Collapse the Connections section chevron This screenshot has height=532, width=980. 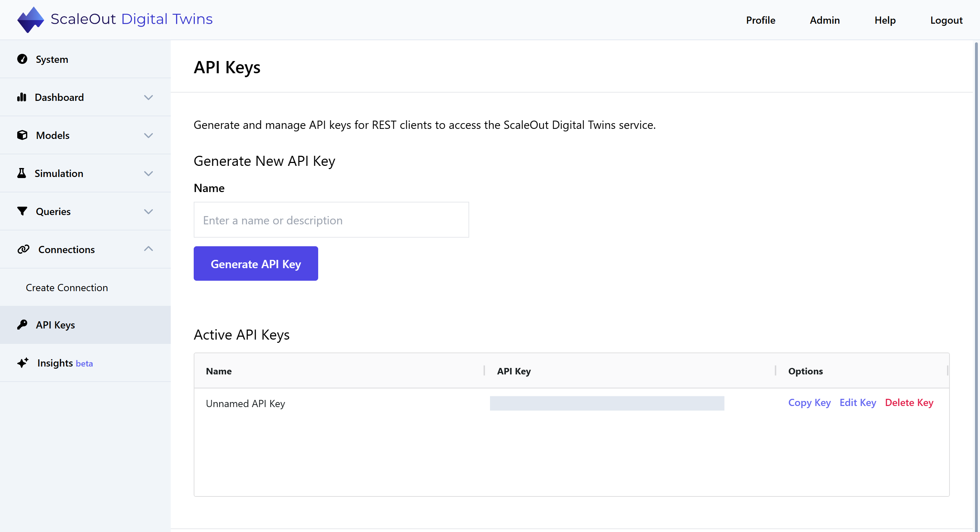149,249
